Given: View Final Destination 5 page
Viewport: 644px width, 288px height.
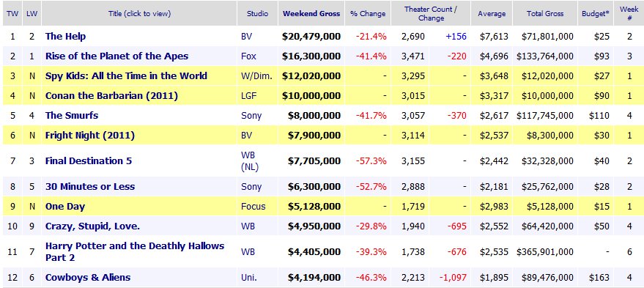Looking at the screenshot, I should [x=89, y=161].
